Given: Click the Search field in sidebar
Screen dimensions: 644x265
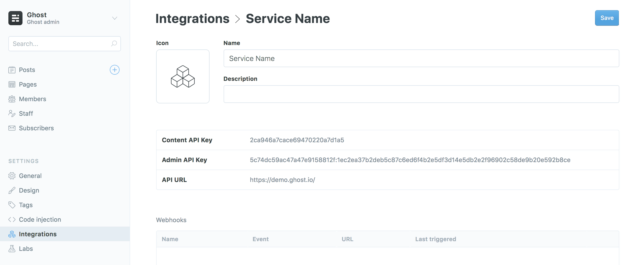Looking at the screenshot, I should [64, 43].
